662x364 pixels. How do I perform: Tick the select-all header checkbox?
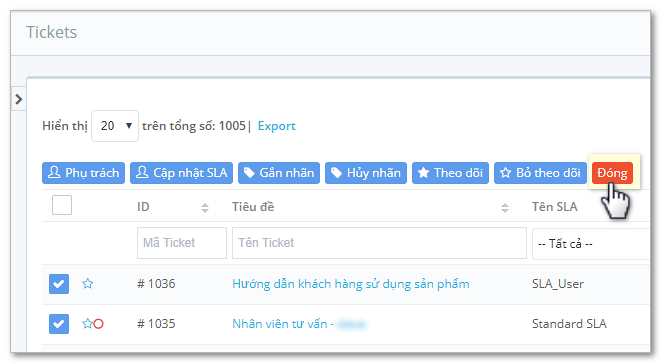click(62, 205)
